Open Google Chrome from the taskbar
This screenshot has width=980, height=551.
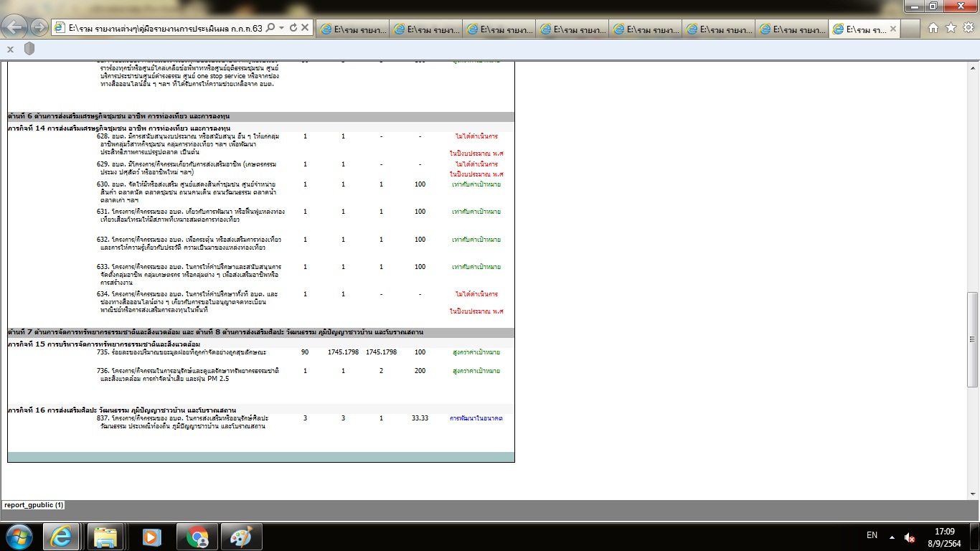coord(198,537)
